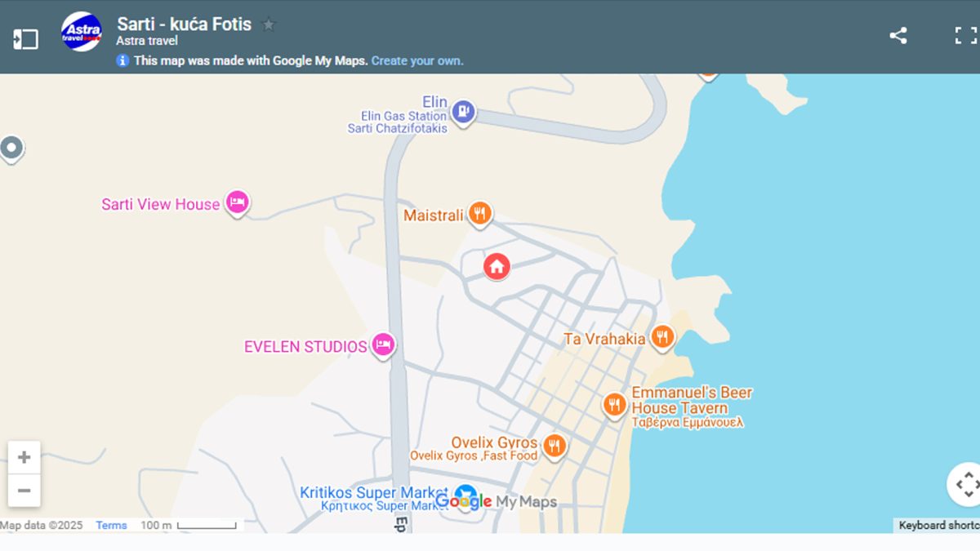Select the EVELEN STUDIOS hotel pin
The height and width of the screenshot is (551, 980).
coord(383,344)
